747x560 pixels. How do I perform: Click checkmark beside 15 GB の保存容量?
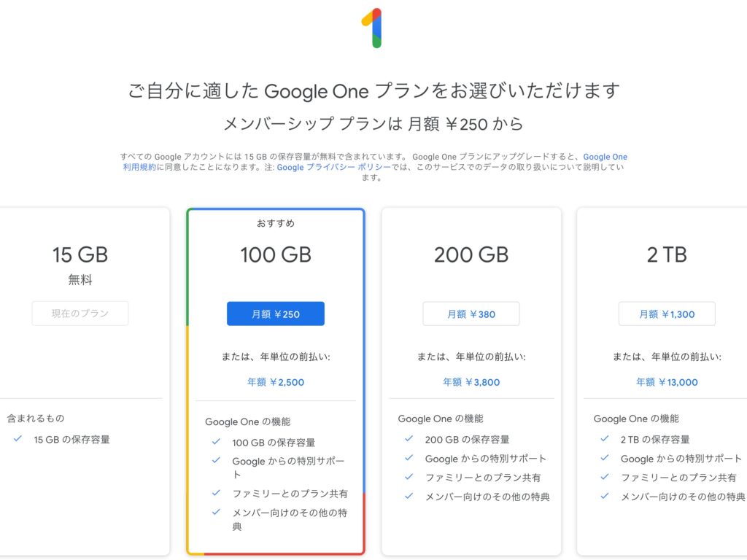[x=18, y=438]
